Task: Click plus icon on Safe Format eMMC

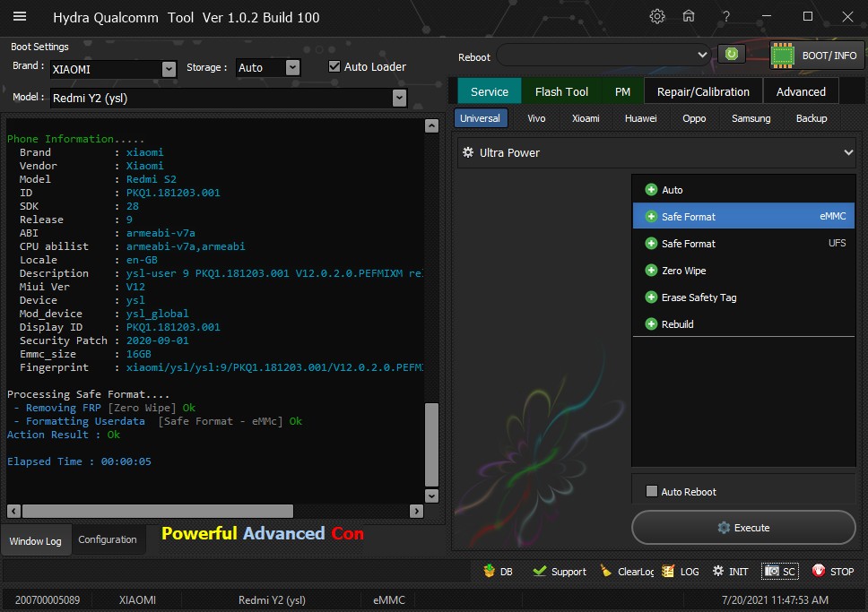Action: coord(651,216)
